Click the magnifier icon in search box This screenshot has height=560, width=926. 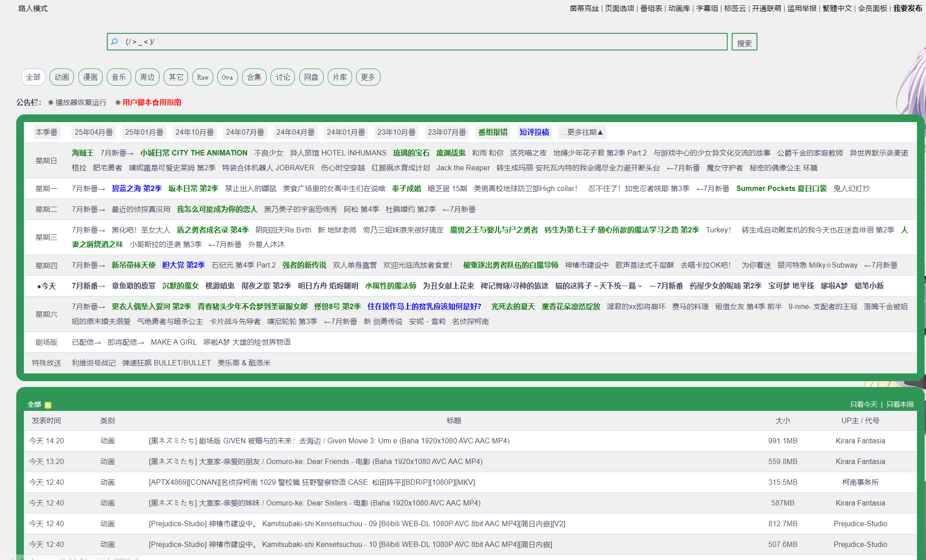tap(115, 42)
